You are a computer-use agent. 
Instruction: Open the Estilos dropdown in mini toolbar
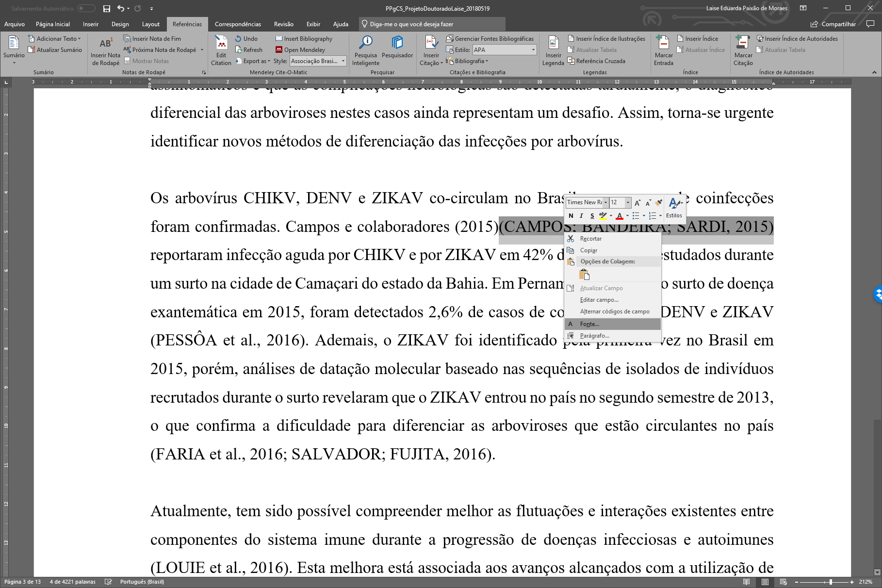(x=674, y=208)
